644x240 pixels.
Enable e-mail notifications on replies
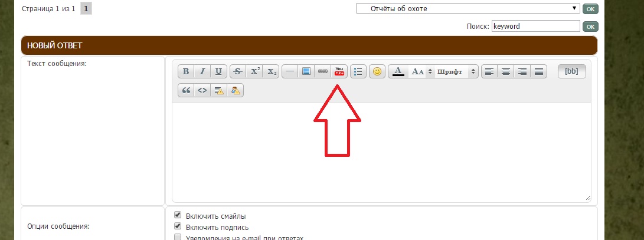tap(178, 238)
